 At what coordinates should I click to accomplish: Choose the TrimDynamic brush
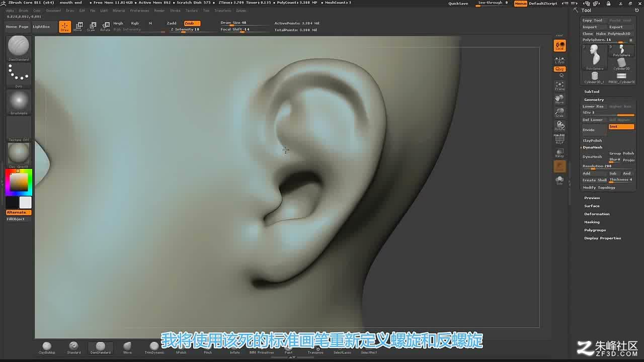pyautogui.click(x=154, y=348)
